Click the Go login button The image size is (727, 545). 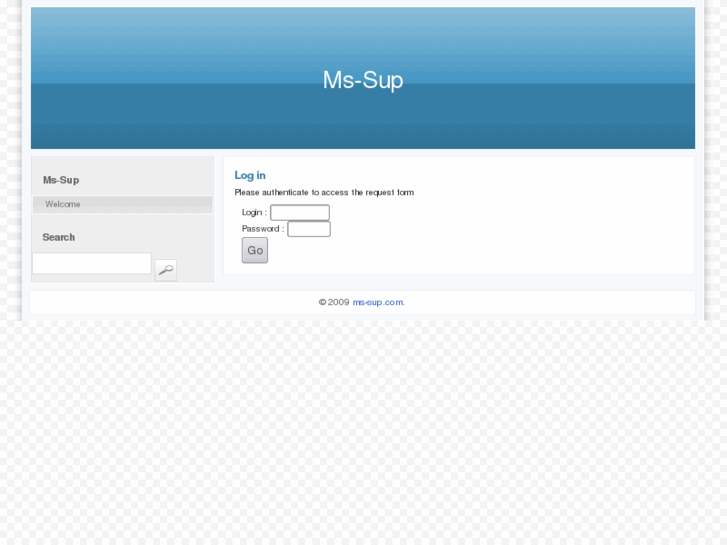point(255,250)
